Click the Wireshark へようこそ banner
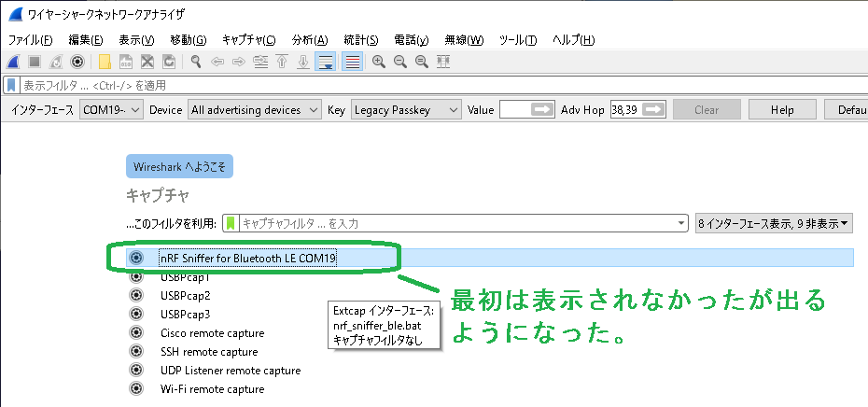The height and width of the screenshot is (407, 868). (179, 167)
